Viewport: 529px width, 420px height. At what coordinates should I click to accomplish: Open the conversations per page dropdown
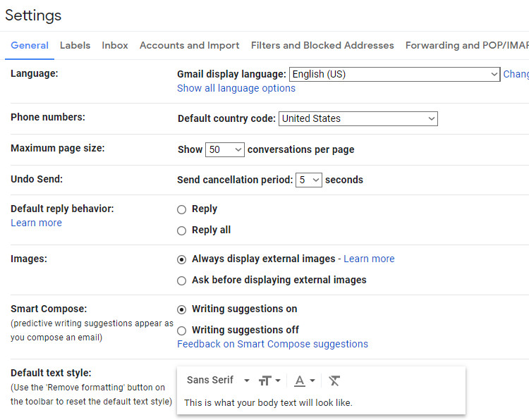click(x=225, y=149)
